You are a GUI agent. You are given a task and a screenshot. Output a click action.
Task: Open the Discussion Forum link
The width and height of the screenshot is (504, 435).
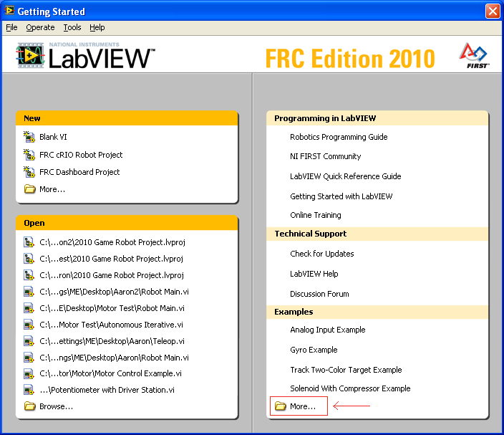pos(319,294)
